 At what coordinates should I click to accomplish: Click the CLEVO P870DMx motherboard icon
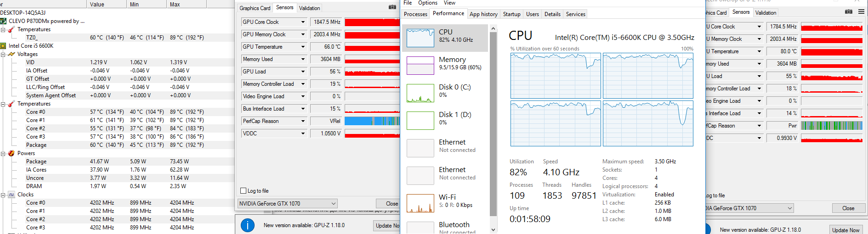[x=3, y=21]
